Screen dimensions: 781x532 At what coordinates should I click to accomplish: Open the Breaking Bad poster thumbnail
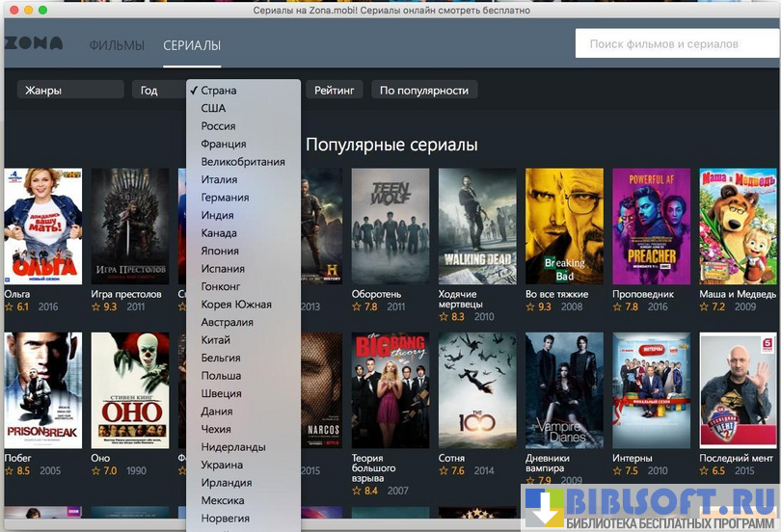(564, 226)
